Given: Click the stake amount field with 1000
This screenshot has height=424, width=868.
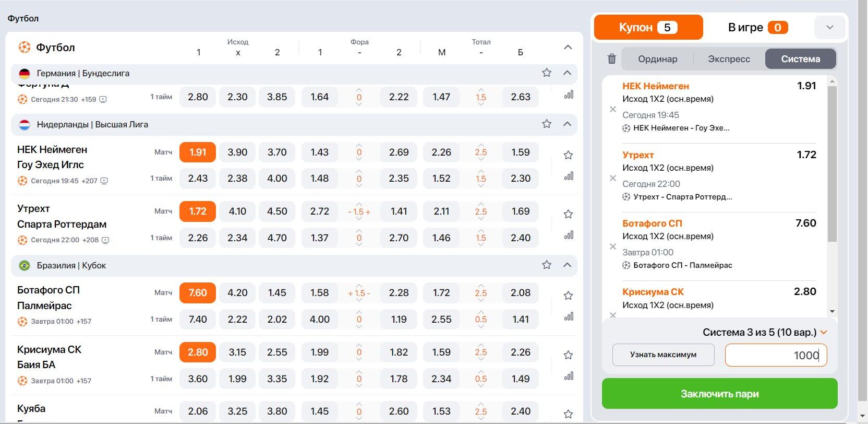Looking at the screenshot, I should [x=776, y=355].
